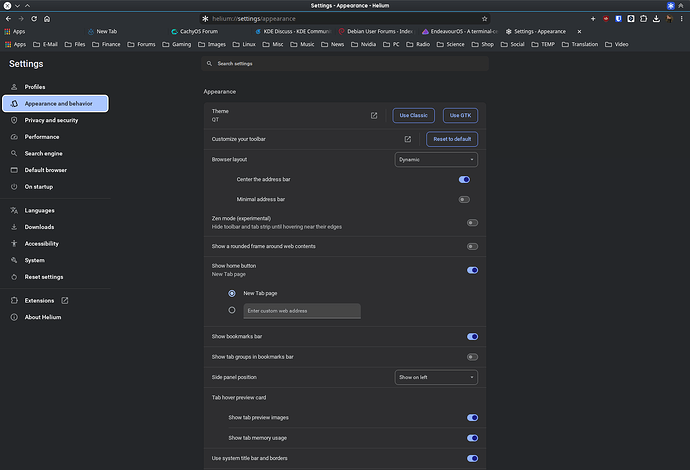Show downloads from the toolbar download icon
Viewport: 690px width, 470px height.
(656, 18)
